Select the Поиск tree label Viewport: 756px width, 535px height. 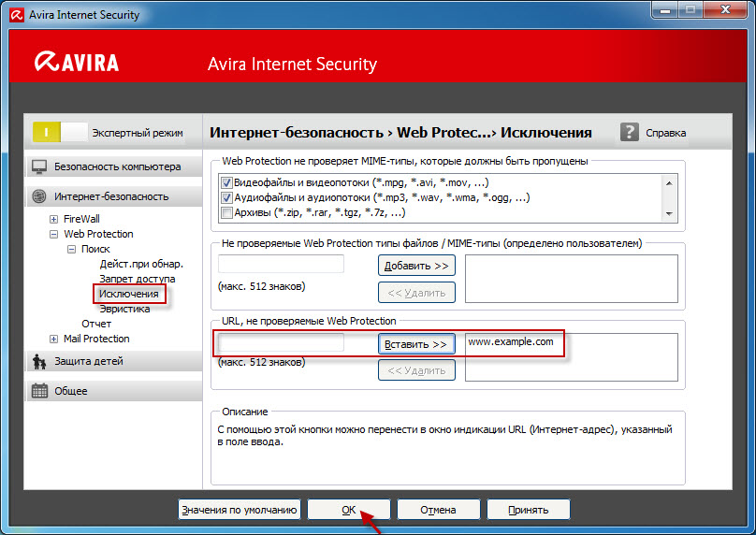tap(95, 249)
